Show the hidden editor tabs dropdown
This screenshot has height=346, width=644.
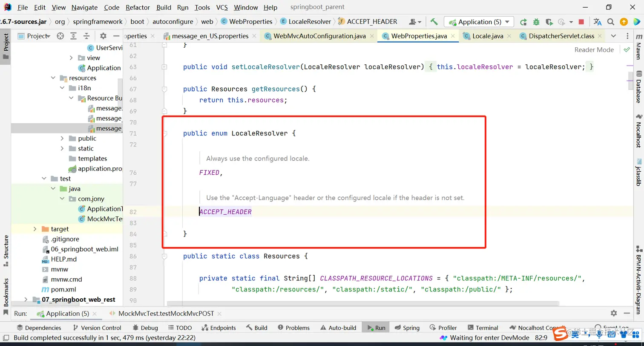coord(613,36)
